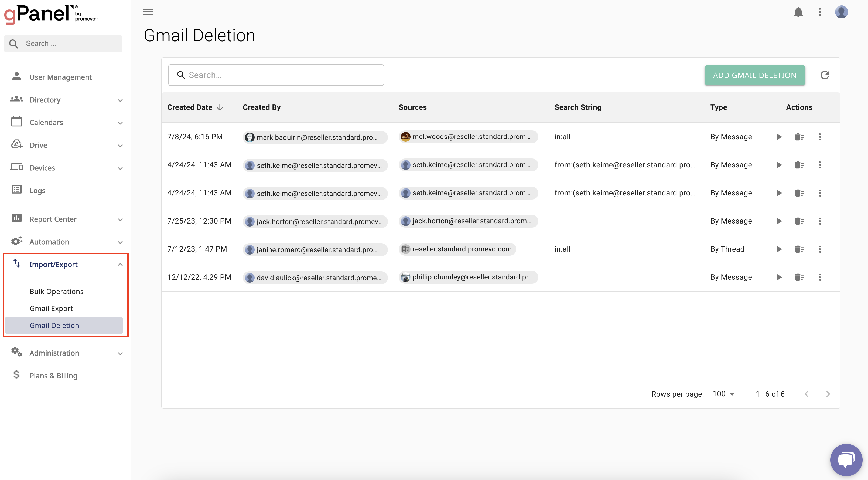This screenshot has height=480, width=868.
Task: Open Plans & Billing
Action: (x=53, y=376)
